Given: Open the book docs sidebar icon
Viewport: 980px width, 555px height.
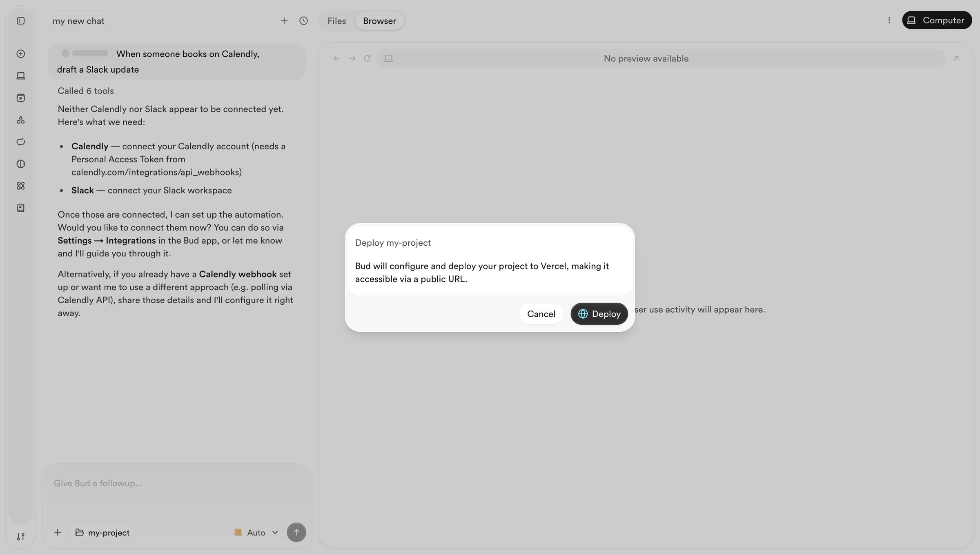Looking at the screenshot, I should [21, 208].
